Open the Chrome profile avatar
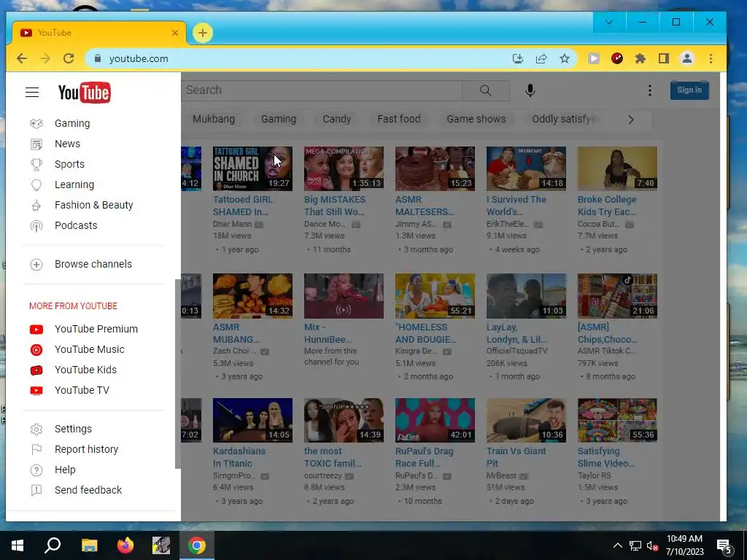Screen dimensions: 747x560 pyautogui.click(x=687, y=58)
